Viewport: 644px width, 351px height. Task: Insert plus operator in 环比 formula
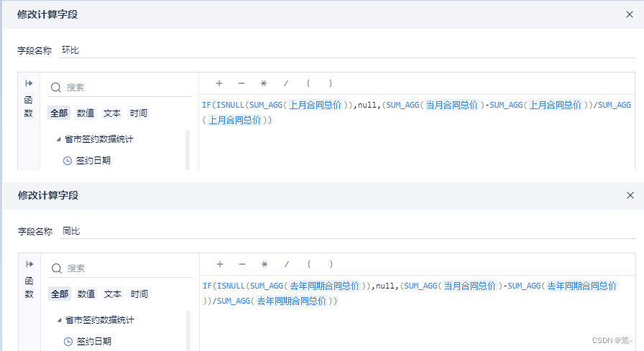219,83
